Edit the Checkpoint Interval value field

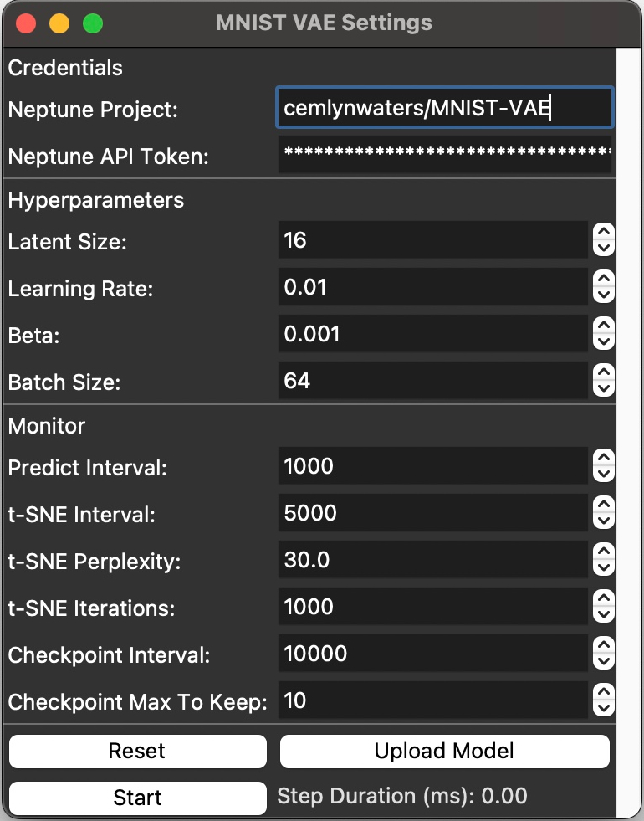click(433, 653)
